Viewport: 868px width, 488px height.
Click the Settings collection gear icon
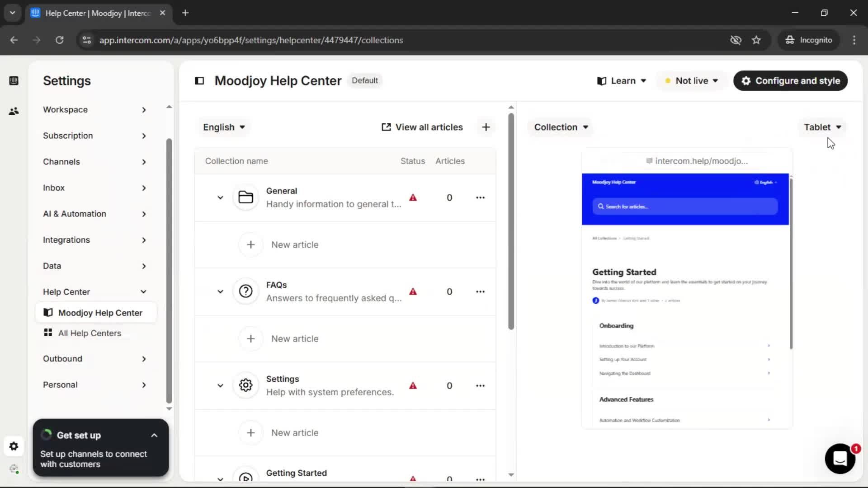(245, 385)
